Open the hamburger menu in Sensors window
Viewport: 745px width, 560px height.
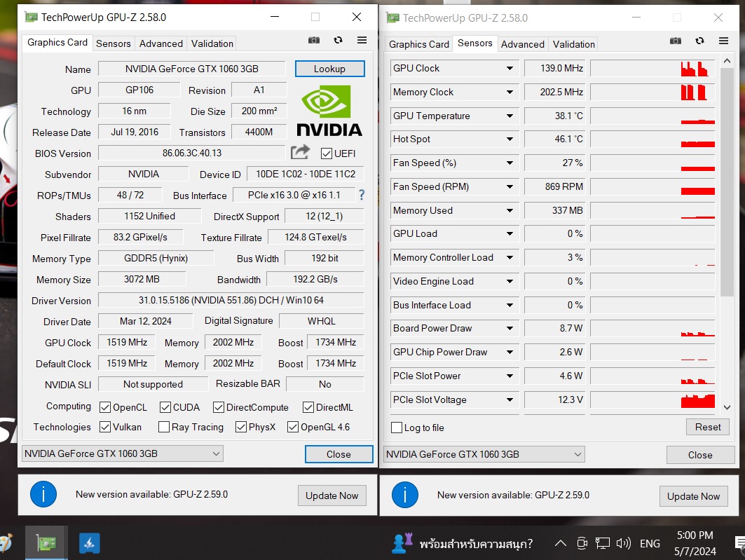tap(723, 41)
